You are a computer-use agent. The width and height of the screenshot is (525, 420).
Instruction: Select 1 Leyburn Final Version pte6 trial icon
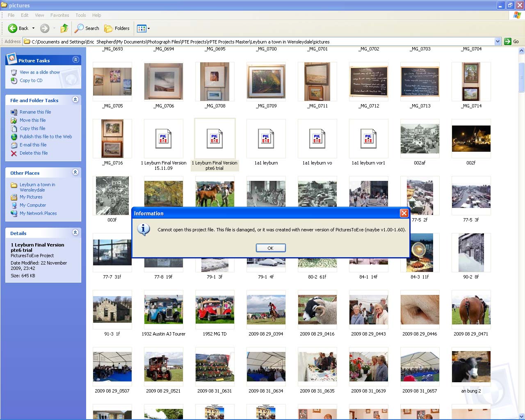[x=215, y=139]
